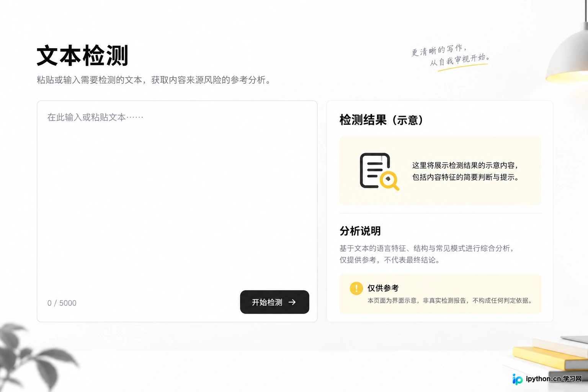
Task: Select the line 这里将展示检测结果的示意内容
Action: pyautogui.click(x=465, y=165)
